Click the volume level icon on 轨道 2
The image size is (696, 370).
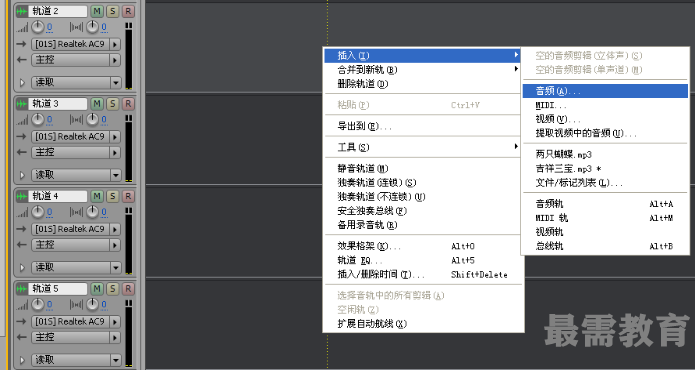tap(22, 28)
